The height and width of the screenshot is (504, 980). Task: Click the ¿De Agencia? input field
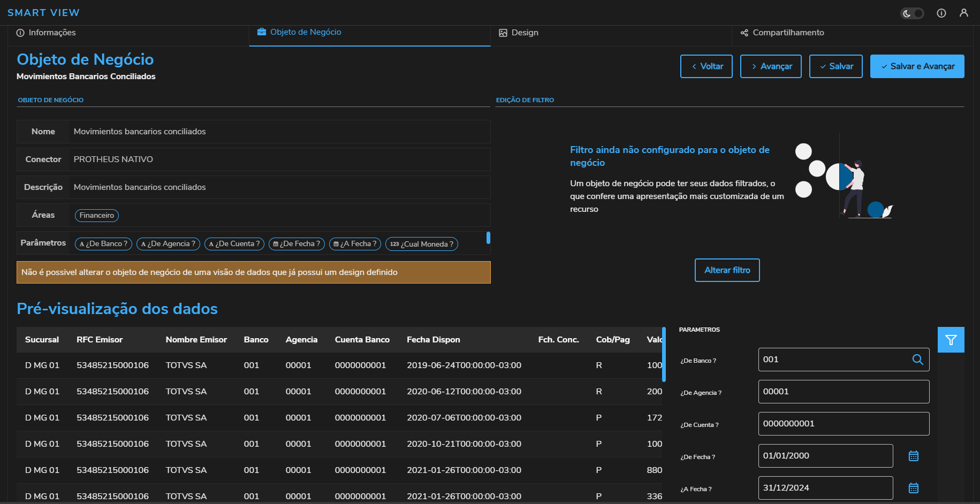coord(843,392)
